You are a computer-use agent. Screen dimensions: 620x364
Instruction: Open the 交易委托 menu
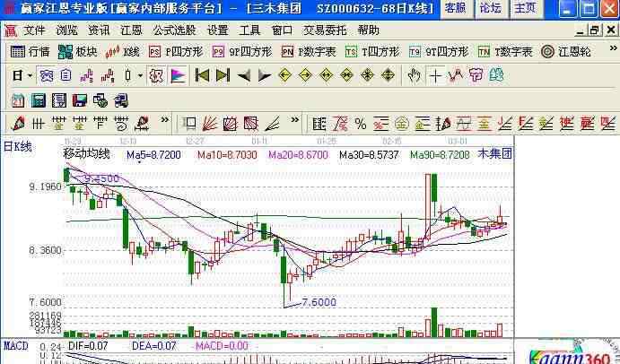pyautogui.click(x=325, y=30)
